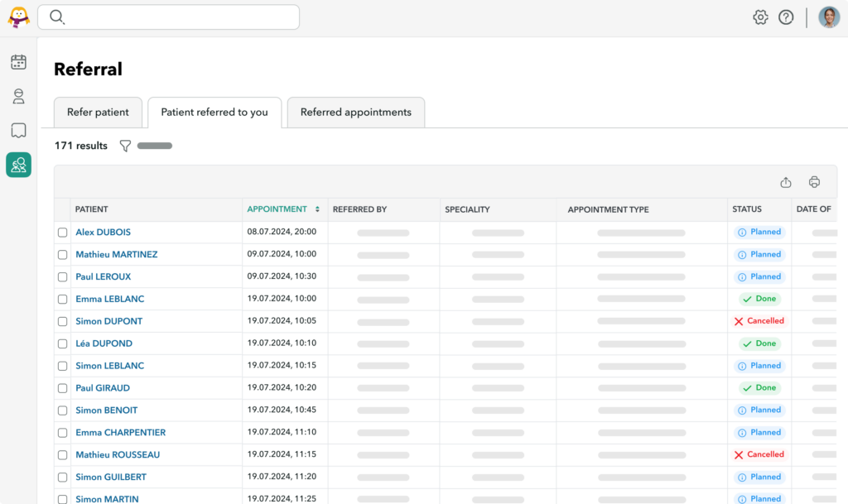848x504 pixels.
Task: Click the Speciality column header
Action: pos(467,209)
